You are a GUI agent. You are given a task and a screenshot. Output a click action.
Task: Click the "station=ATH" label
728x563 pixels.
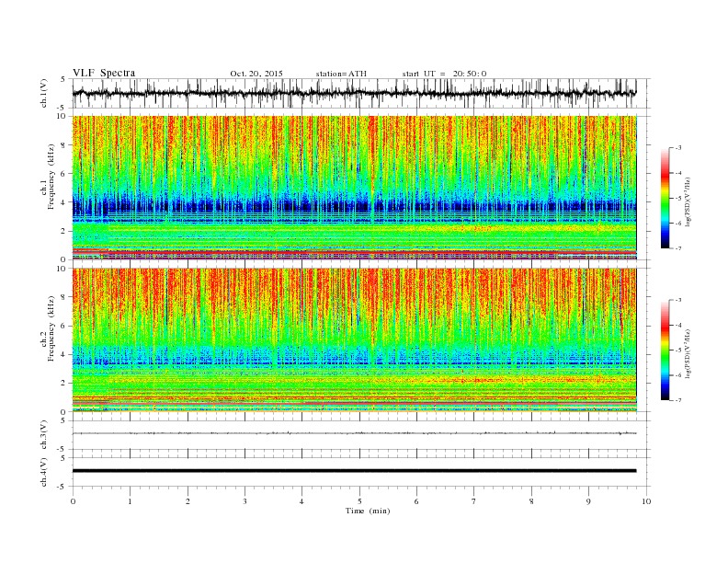pos(341,74)
